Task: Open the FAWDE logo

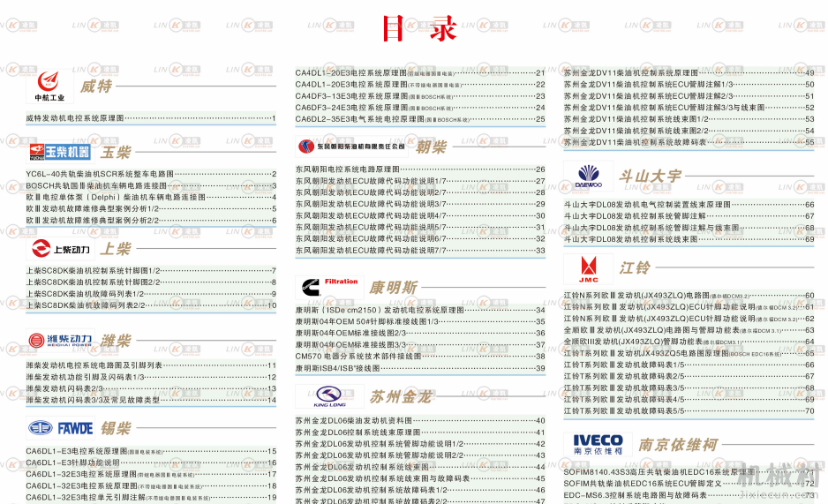Action: click(x=60, y=428)
